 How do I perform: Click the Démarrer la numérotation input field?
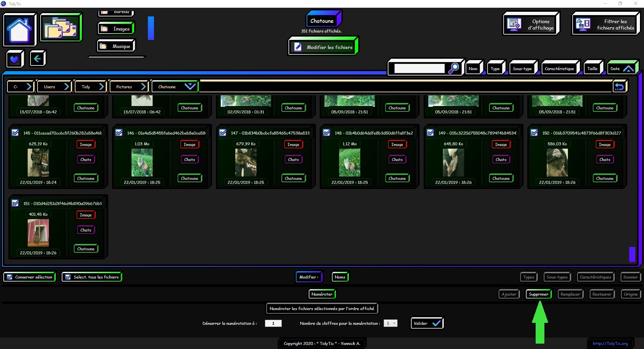coord(273,323)
